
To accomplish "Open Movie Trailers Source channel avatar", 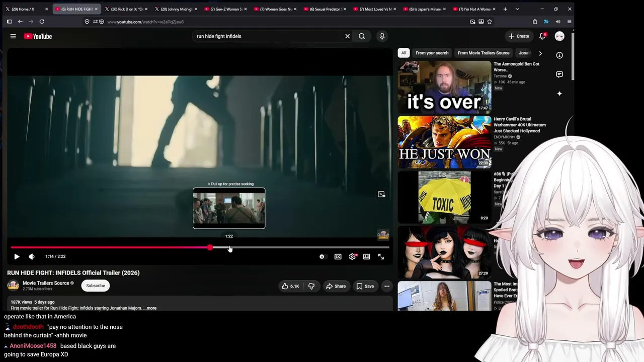I will (13, 286).
